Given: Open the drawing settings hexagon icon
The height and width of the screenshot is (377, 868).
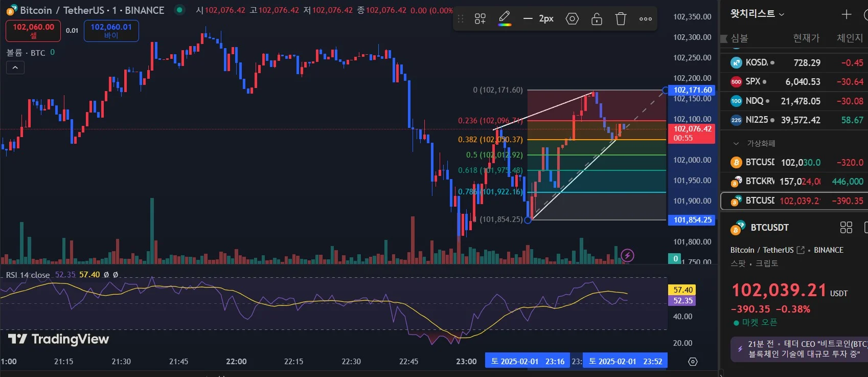Looking at the screenshot, I should [x=572, y=19].
